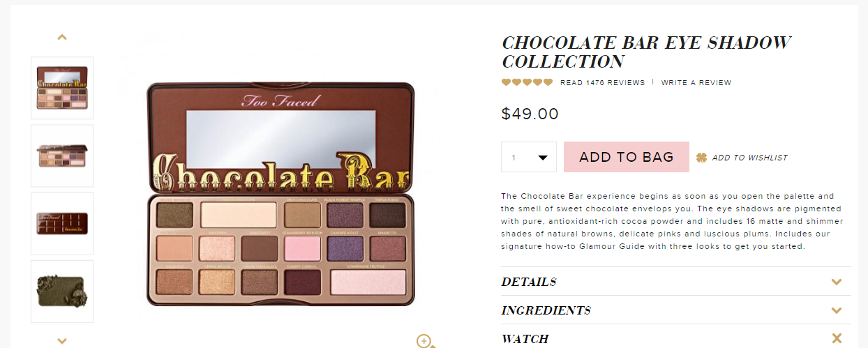Collapse the Watch section using X icon
This screenshot has height=348, width=868.
(x=837, y=338)
